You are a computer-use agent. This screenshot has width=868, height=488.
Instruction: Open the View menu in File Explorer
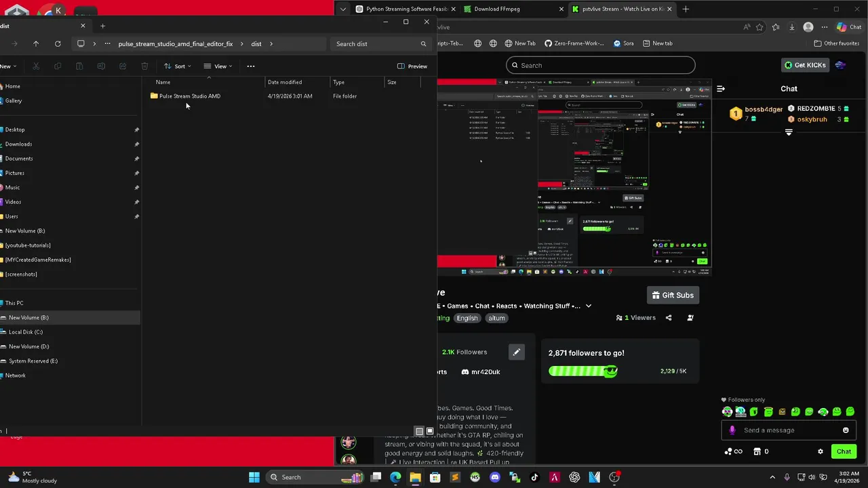click(218, 66)
